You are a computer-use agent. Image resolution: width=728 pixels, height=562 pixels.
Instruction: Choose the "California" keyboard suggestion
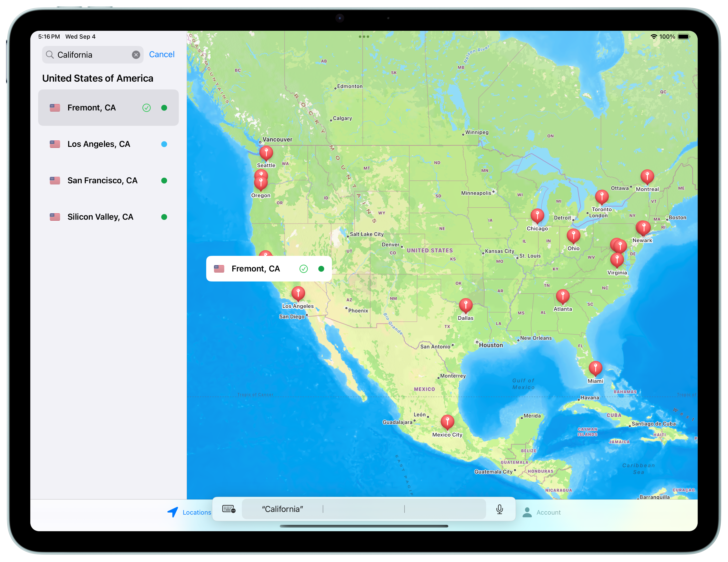tap(282, 509)
